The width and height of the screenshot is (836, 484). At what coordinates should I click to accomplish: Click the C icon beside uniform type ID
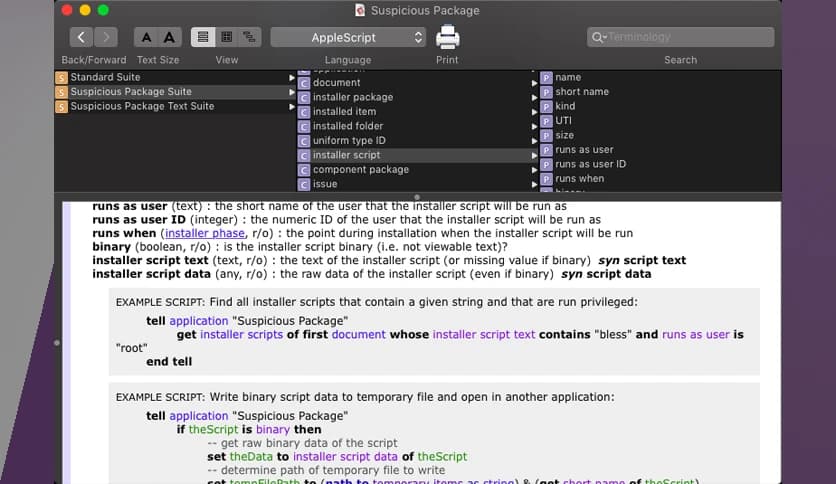click(304, 141)
